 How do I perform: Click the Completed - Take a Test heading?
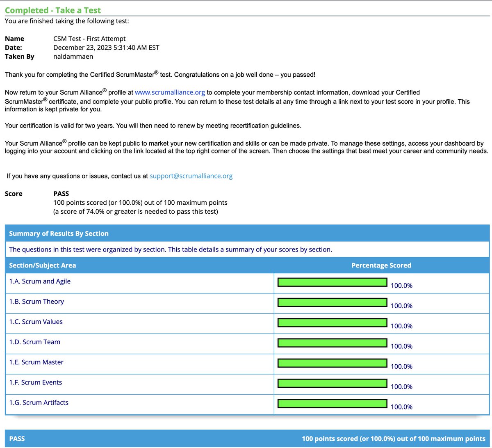53,10
